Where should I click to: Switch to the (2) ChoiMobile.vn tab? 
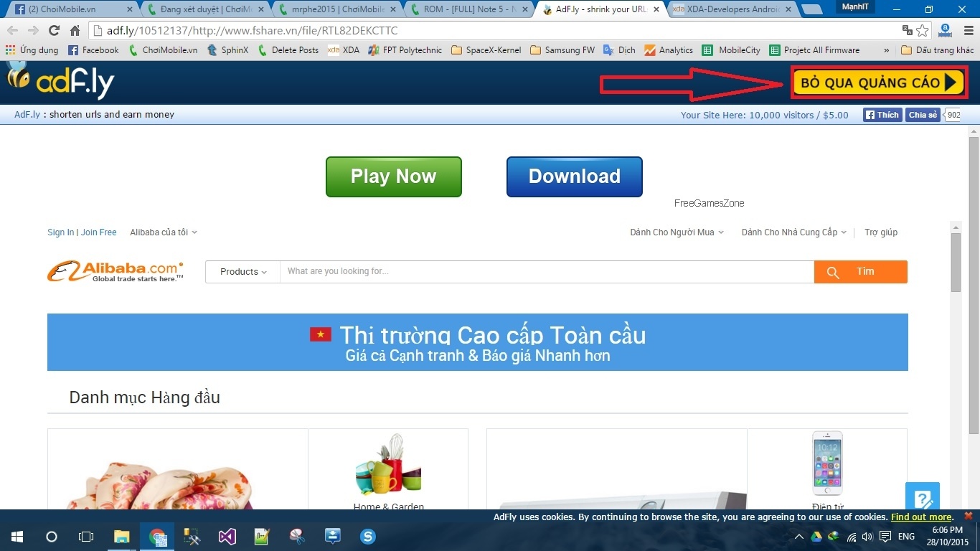[71, 9]
